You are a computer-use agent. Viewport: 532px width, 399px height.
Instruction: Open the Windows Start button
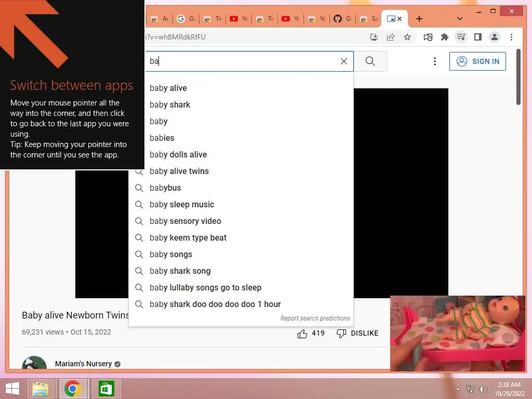(x=12, y=388)
